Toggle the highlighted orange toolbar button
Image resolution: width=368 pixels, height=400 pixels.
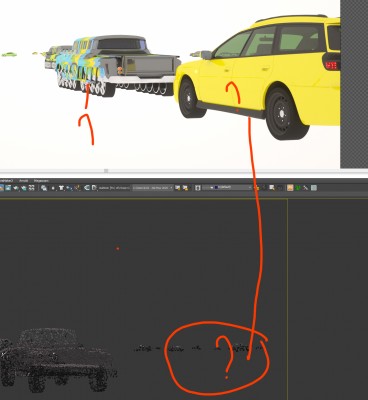click(x=290, y=188)
